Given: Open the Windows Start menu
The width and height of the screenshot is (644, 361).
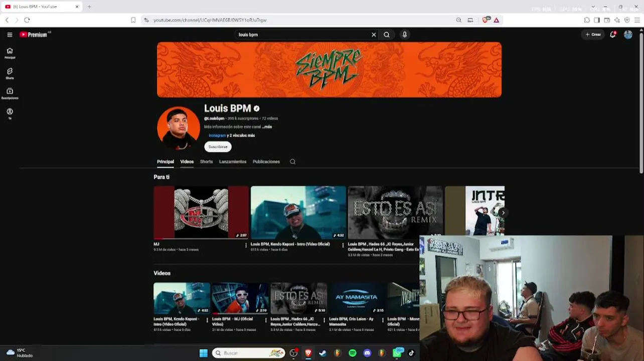Looking at the screenshot, I should point(204,353).
